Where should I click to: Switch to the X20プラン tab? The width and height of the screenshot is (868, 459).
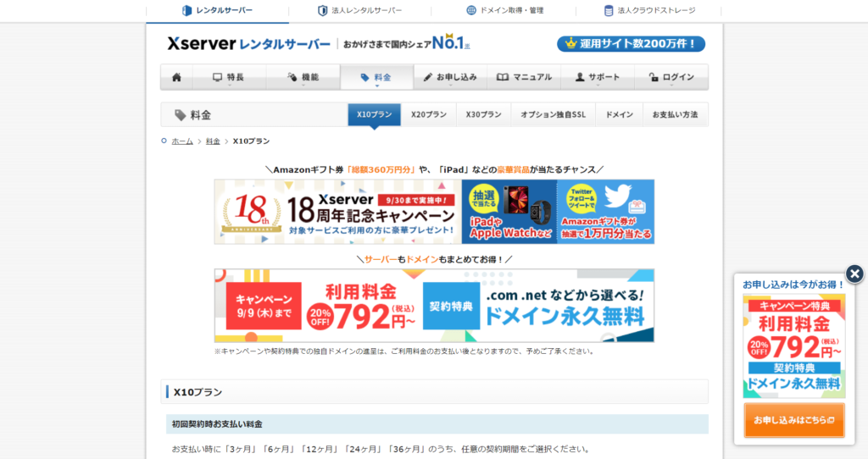[x=428, y=114]
